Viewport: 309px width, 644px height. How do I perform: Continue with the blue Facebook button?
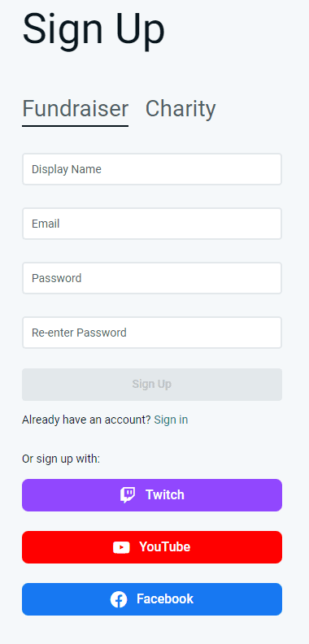(x=152, y=599)
